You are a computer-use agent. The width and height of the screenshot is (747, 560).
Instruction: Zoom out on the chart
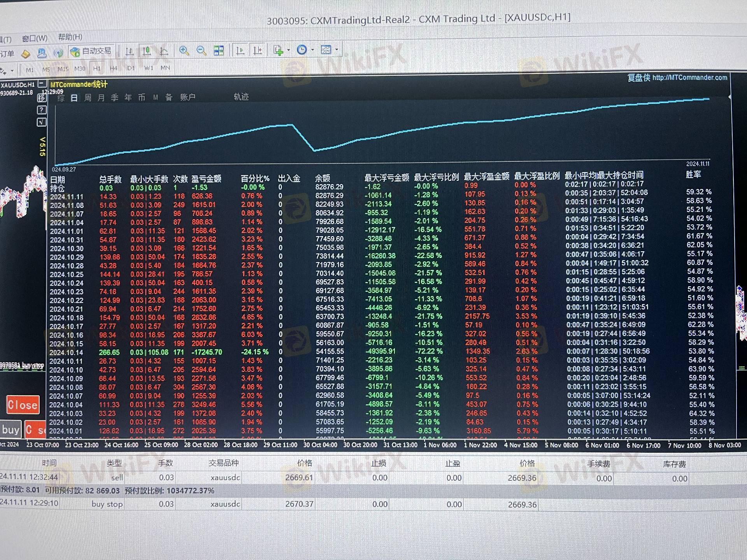tap(201, 51)
